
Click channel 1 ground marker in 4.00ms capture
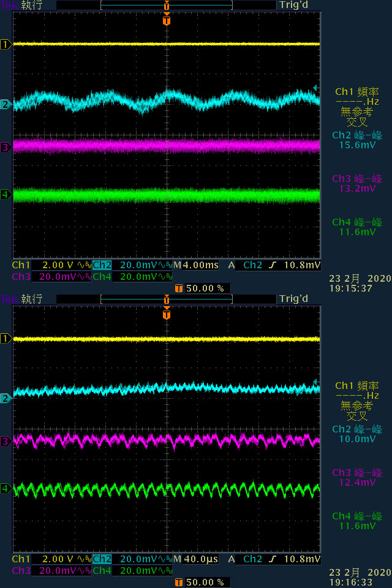(x=6, y=45)
